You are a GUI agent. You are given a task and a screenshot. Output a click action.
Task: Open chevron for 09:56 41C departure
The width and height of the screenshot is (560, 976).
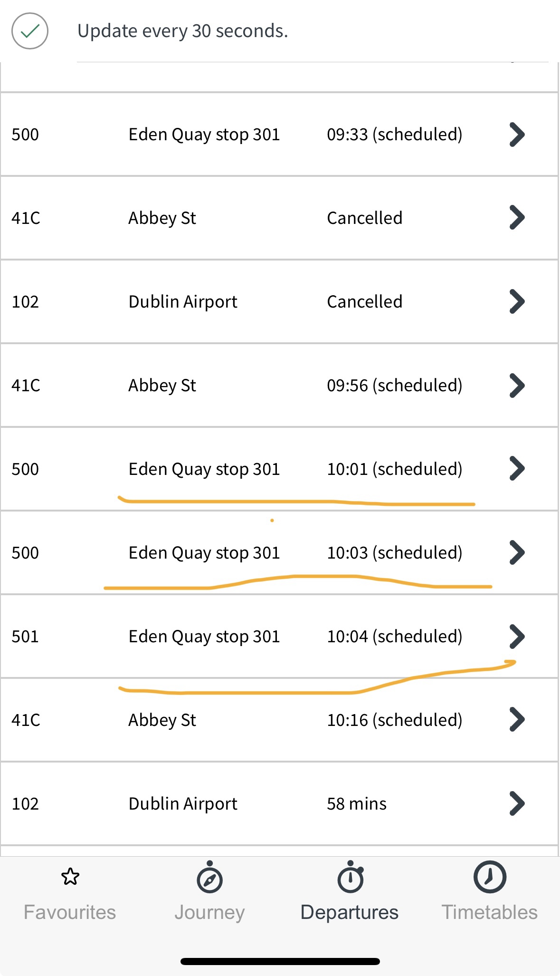coord(517,385)
